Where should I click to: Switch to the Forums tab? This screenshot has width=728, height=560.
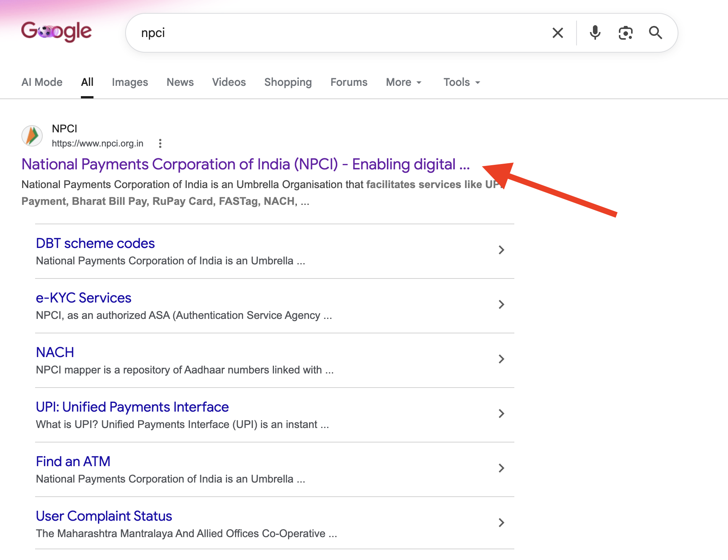tap(349, 82)
